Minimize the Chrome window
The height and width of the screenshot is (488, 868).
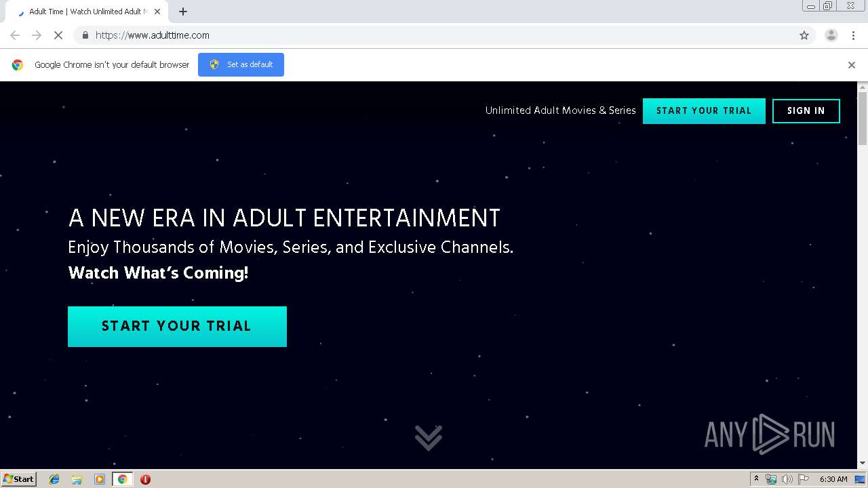(x=811, y=6)
